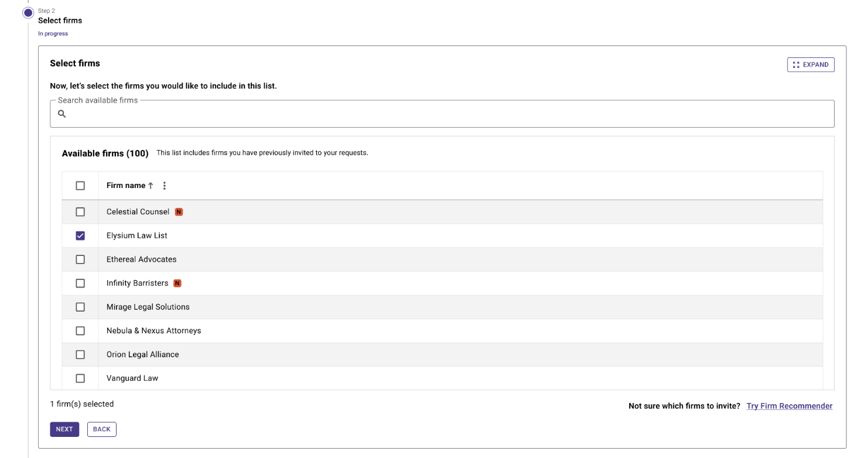Viewport: 868px width, 458px height.
Task: Open the Try Firm Recommender link
Action: (x=790, y=406)
